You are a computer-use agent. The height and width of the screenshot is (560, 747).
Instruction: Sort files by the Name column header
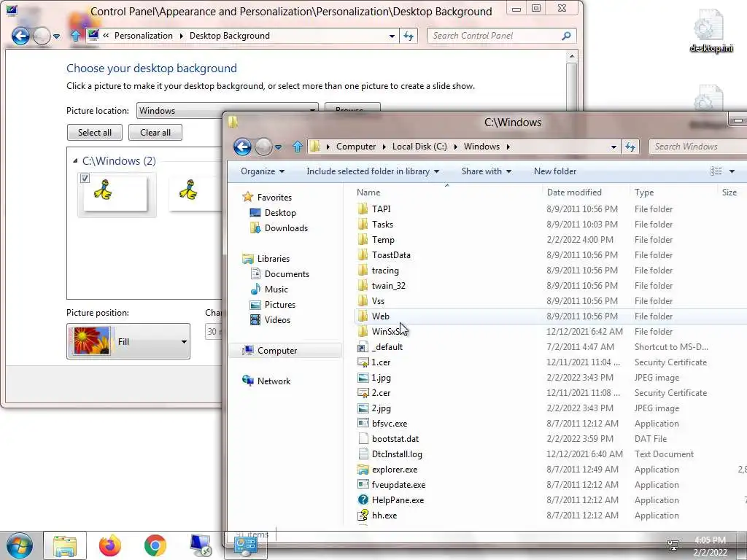tap(368, 192)
